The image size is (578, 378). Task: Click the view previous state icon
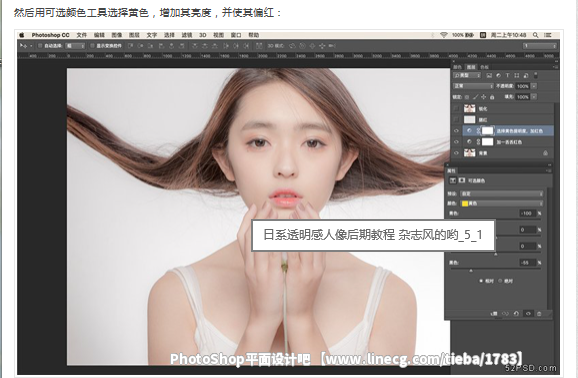point(505,313)
